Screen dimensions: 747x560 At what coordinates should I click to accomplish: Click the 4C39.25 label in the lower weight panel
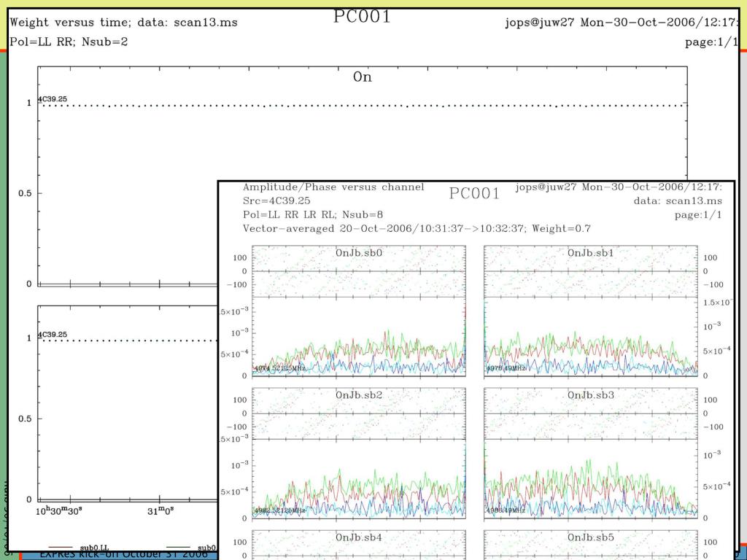click(x=53, y=334)
